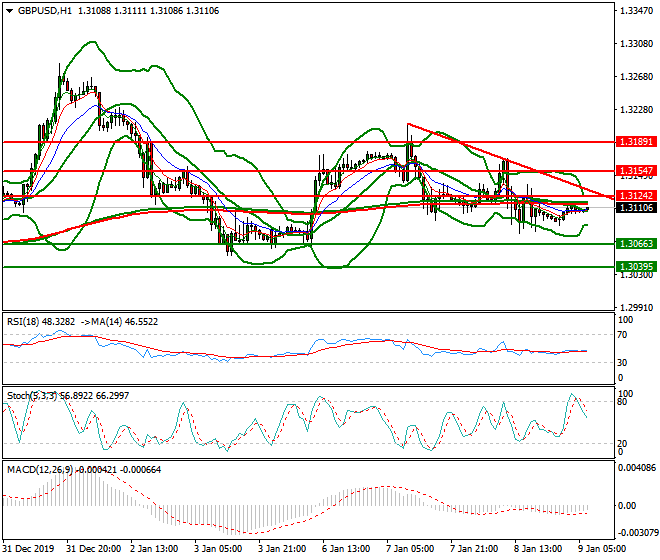This screenshot has height=560, width=660.
Task: Click the green 1.30395 support label
Action: coord(636,267)
